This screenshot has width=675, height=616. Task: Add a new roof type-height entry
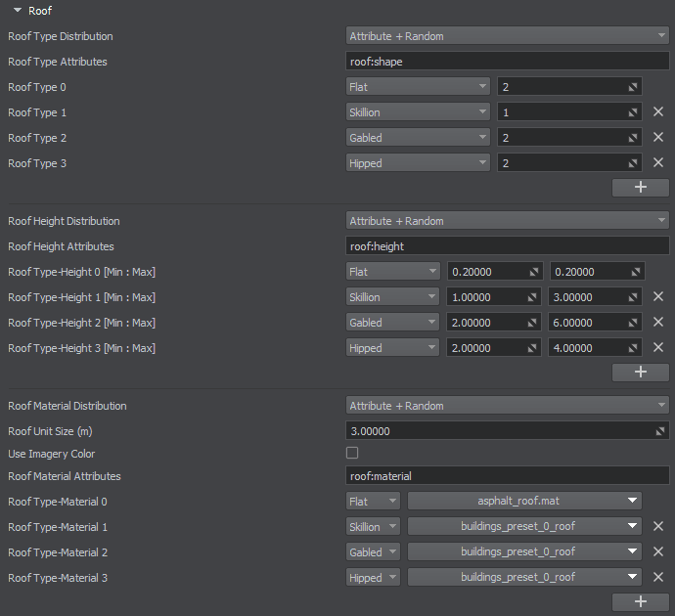pos(641,372)
